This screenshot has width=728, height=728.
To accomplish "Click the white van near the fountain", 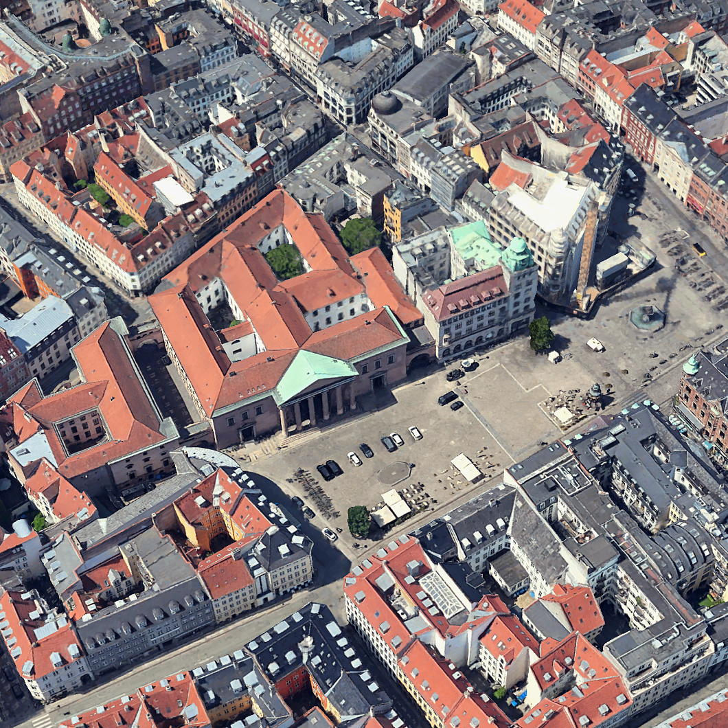I will (595, 344).
